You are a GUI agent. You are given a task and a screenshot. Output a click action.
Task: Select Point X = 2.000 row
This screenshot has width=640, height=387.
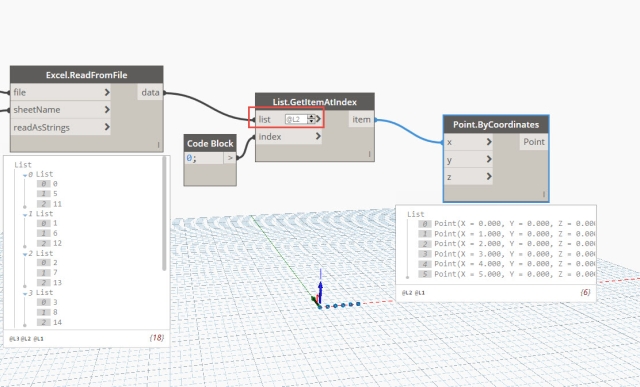(506, 244)
